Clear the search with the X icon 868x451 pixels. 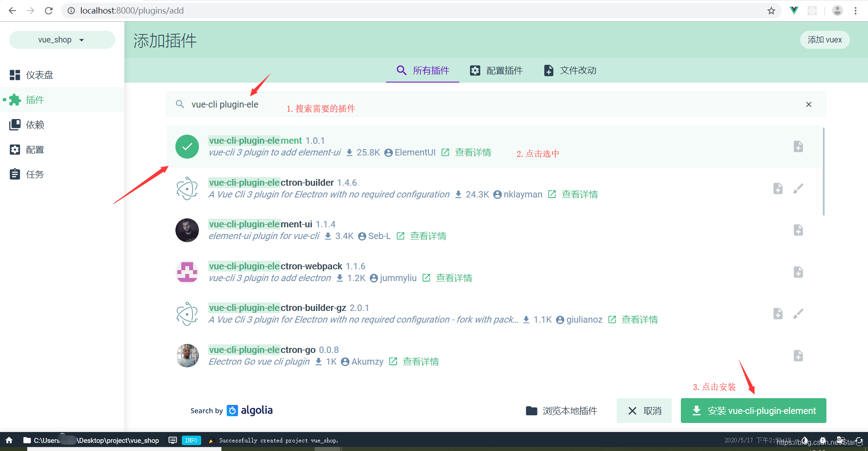[809, 104]
